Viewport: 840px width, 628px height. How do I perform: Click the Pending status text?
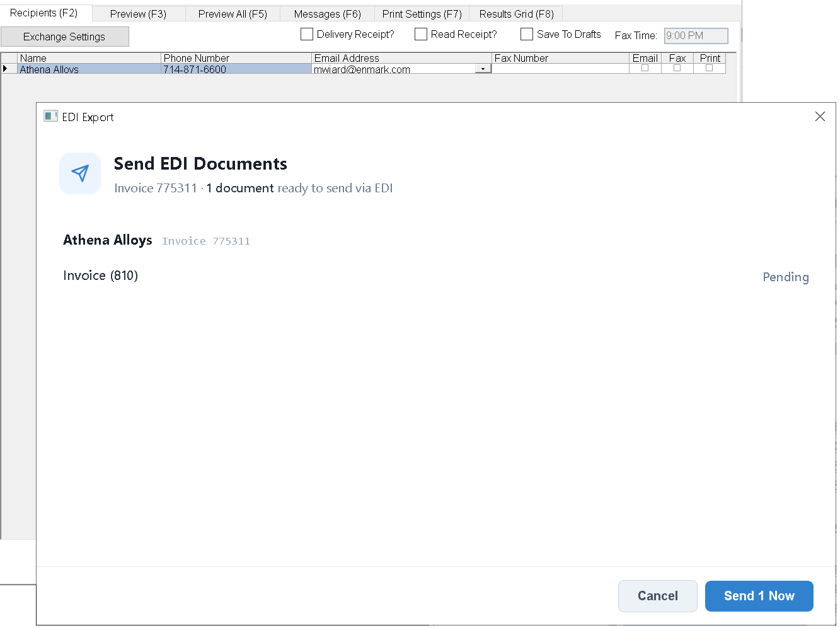point(786,277)
